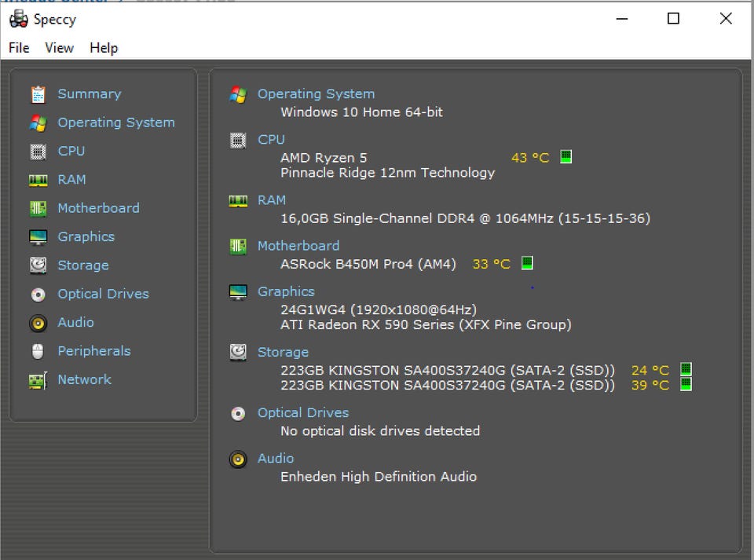Select Operating System in the sidebar
This screenshot has height=560, width=754.
point(116,123)
